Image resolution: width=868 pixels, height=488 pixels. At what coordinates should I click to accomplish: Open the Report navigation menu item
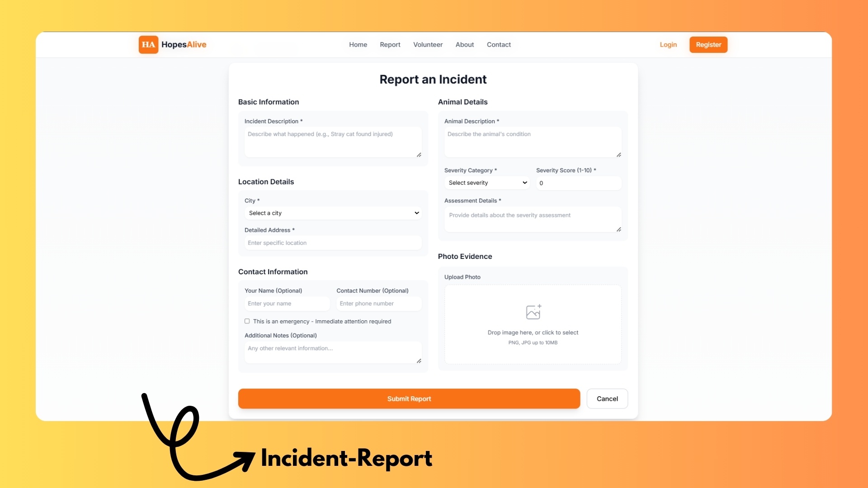point(391,44)
